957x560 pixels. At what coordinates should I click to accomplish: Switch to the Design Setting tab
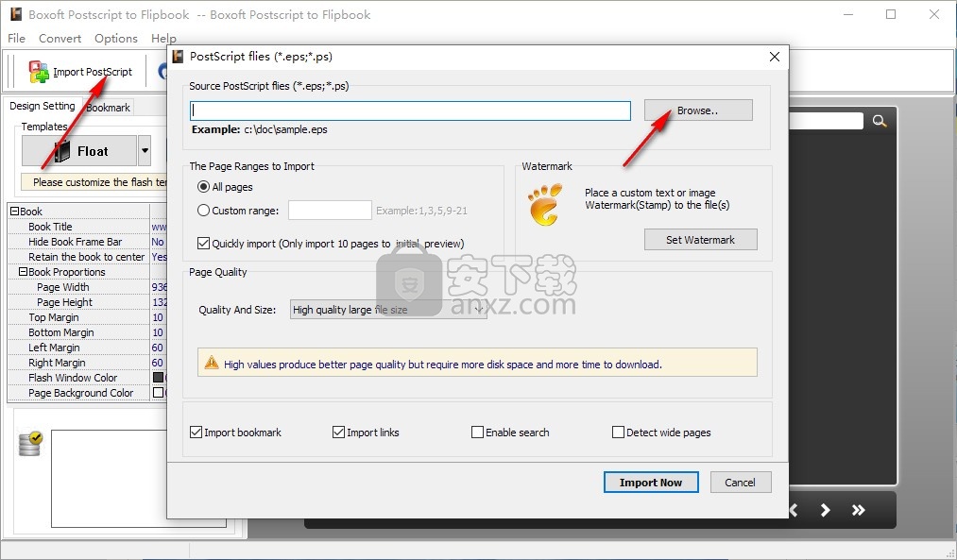click(43, 106)
